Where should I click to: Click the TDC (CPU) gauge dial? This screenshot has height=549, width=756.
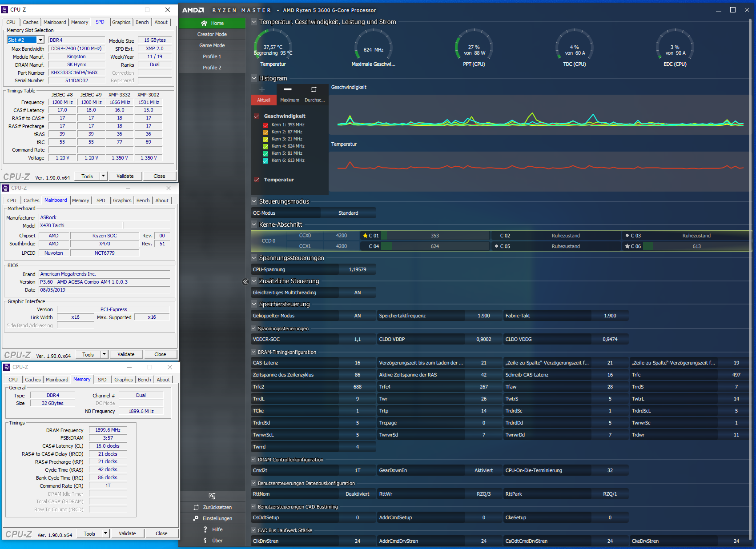[x=575, y=47]
